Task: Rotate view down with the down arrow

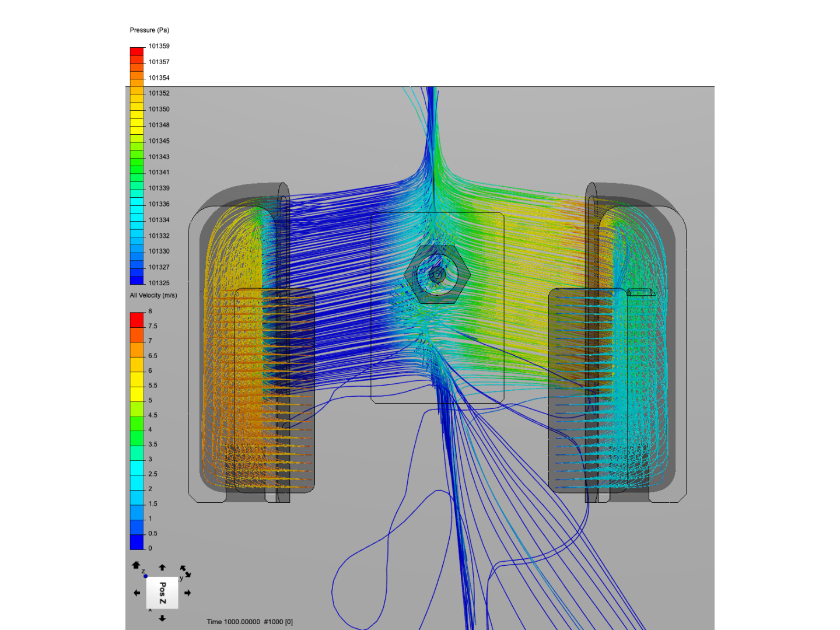Action: [x=162, y=618]
